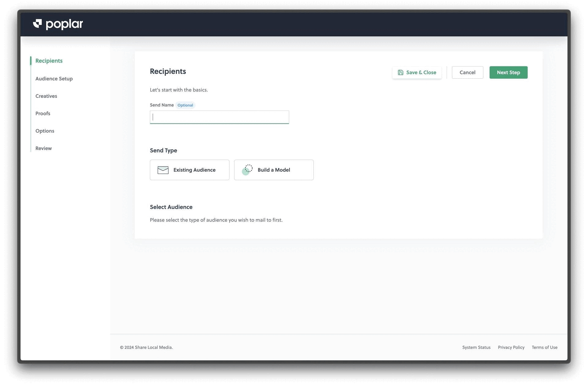Image resolution: width=588 pixels, height=384 pixels.
Task: Open the Creatives step
Action: [x=46, y=96]
